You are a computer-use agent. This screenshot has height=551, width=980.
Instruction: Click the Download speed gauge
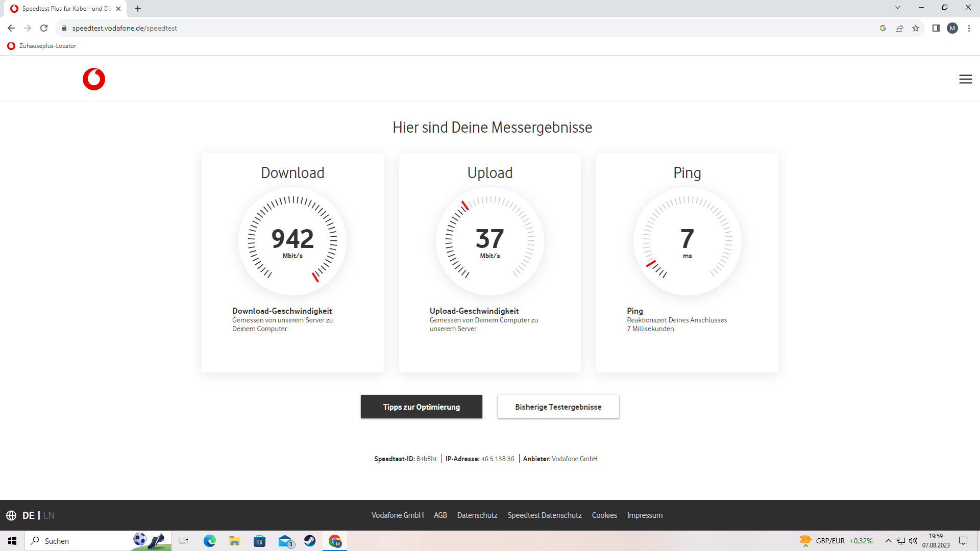292,241
